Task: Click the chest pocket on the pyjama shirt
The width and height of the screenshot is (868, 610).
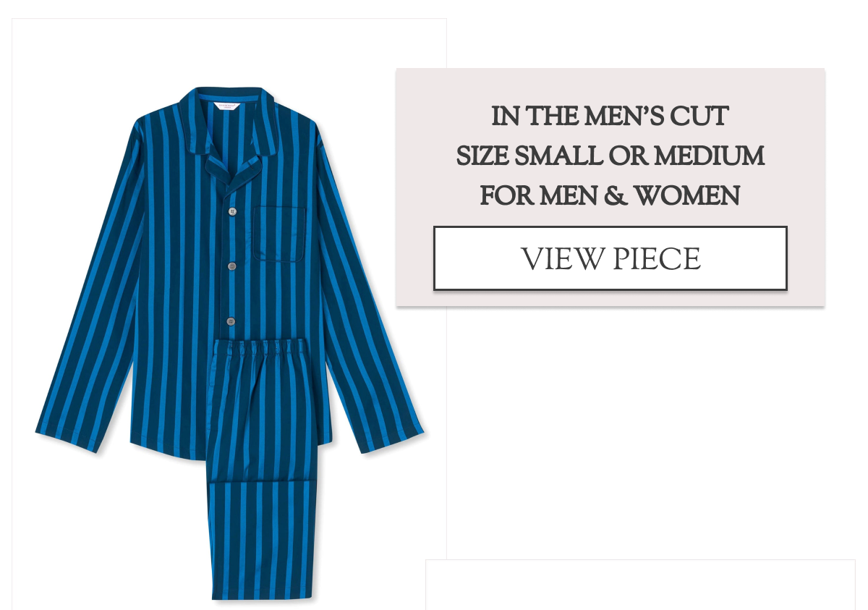Action: click(278, 234)
